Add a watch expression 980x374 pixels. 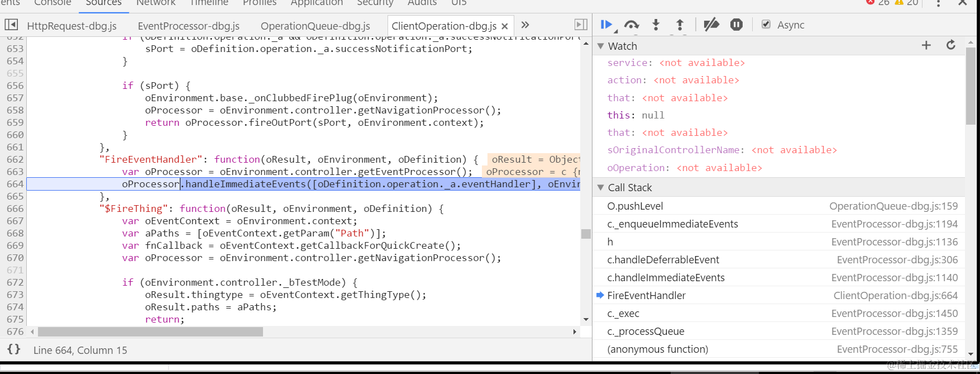click(926, 45)
